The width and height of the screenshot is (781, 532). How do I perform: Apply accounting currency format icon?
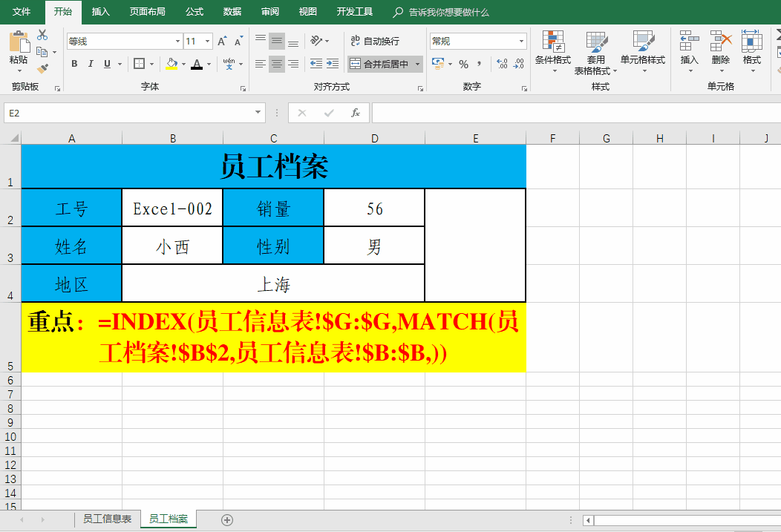pos(438,64)
